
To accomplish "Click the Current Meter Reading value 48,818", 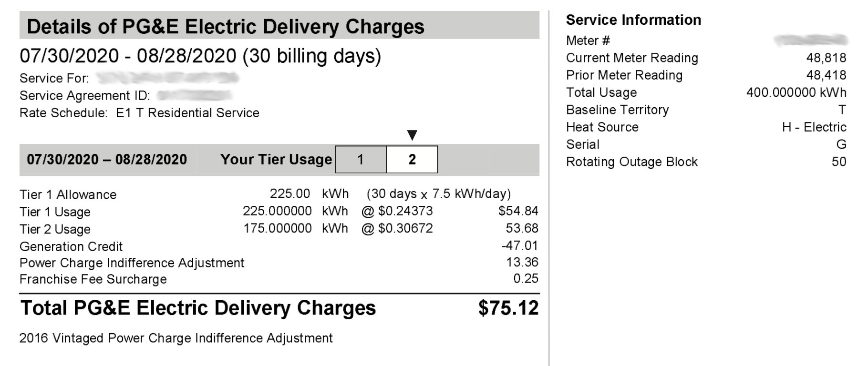I will [x=826, y=58].
